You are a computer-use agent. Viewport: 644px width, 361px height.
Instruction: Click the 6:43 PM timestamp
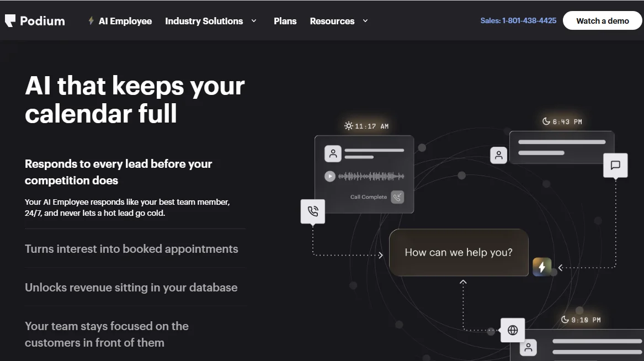pos(567,121)
